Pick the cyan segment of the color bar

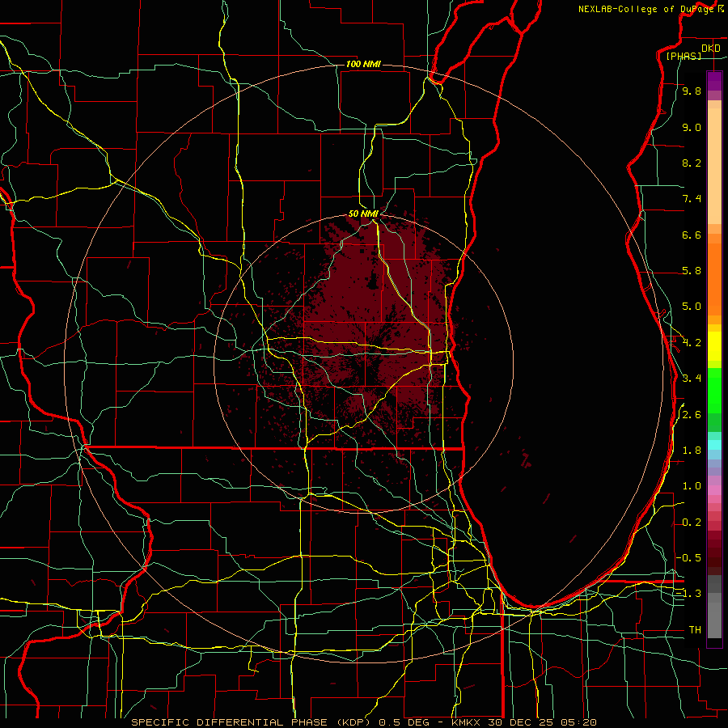pos(714,444)
